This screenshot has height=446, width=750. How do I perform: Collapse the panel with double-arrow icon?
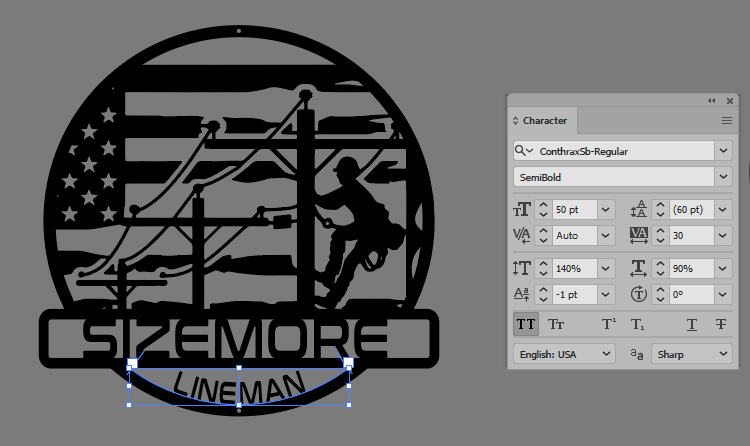[712, 100]
